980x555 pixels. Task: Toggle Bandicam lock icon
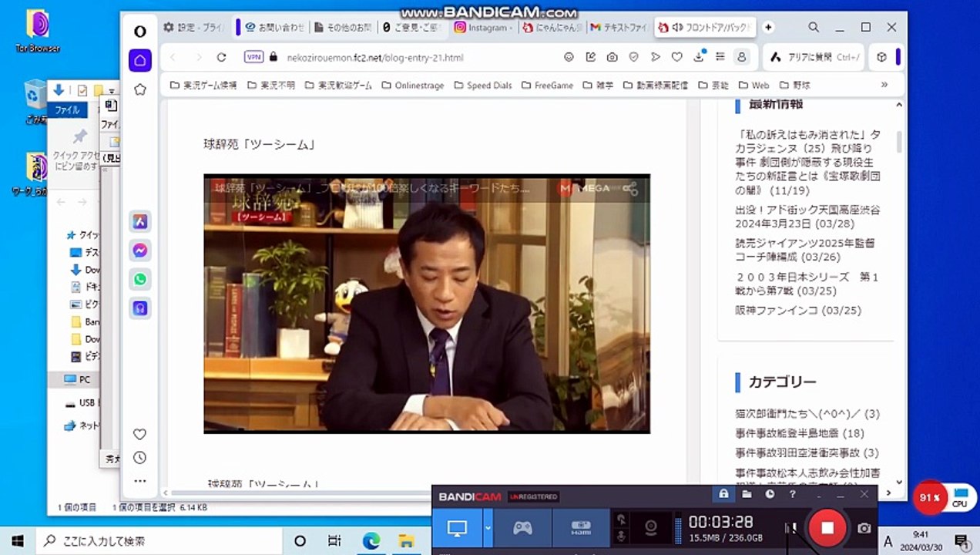(723, 494)
